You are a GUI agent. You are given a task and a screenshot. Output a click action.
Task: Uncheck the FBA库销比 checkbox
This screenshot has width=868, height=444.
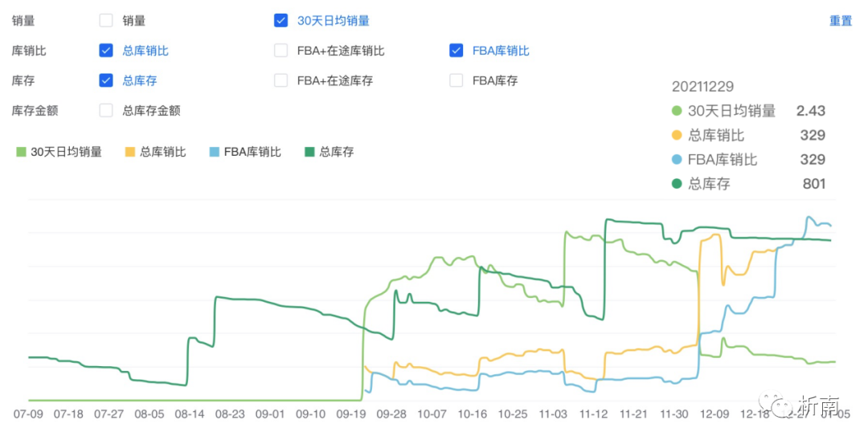[457, 51]
